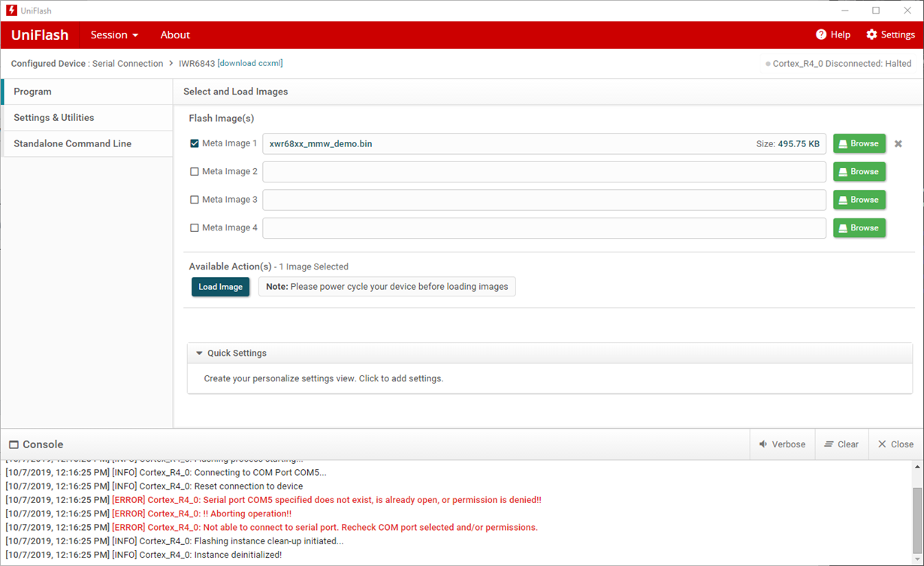Enable the Meta Image 3 checkbox
Viewport: 924px width, 566px height.
[195, 200]
